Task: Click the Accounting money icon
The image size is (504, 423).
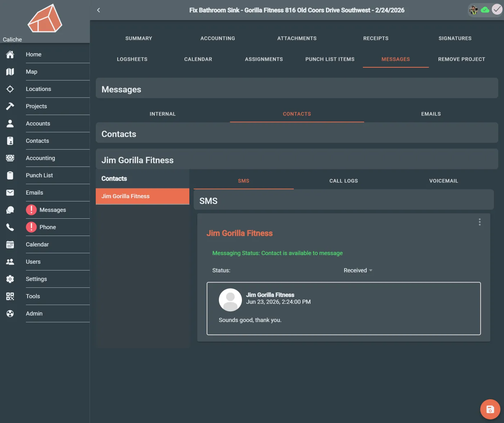Action: [x=10, y=158]
